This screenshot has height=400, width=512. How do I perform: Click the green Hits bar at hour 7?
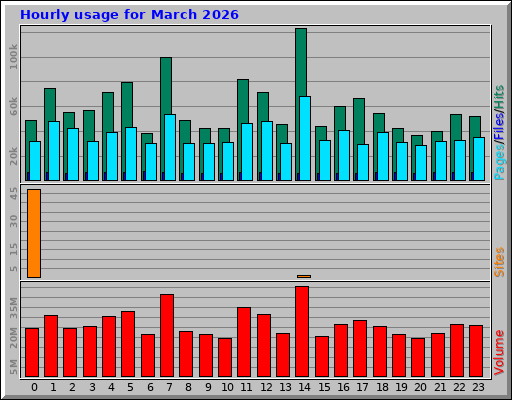click(x=166, y=86)
